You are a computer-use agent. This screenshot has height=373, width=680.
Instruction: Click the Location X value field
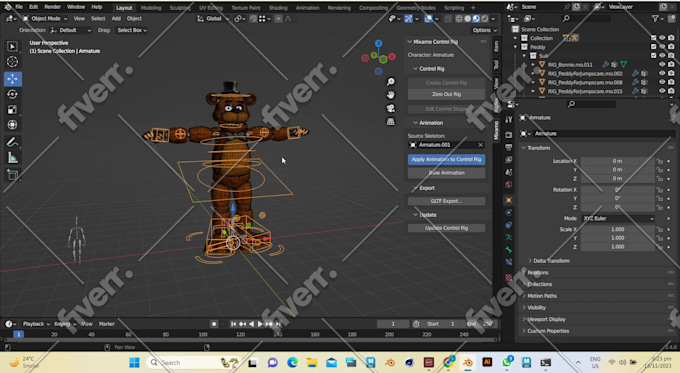[618, 161]
